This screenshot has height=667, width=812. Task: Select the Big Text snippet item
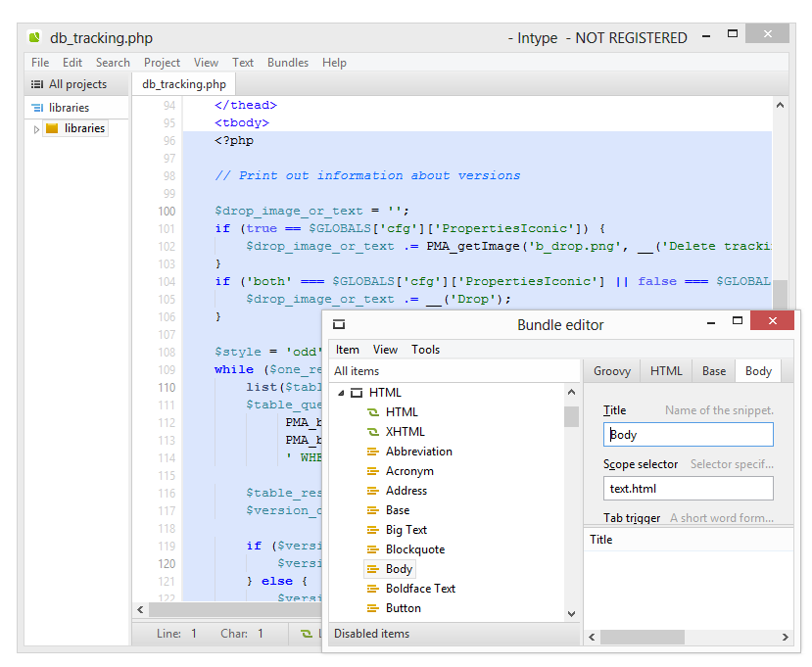406,530
